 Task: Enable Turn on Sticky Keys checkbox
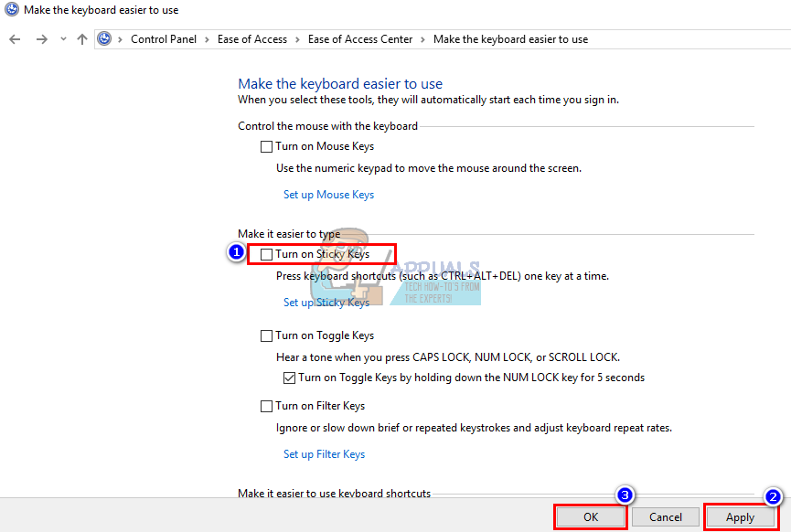click(266, 255)
